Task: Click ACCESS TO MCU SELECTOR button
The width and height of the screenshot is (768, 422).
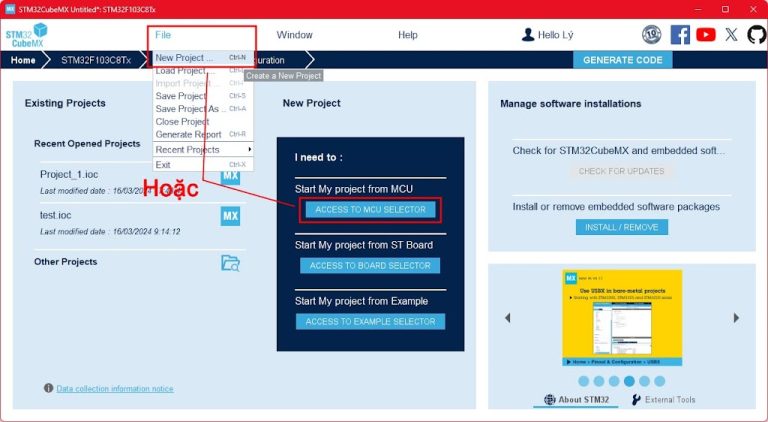Action: (x=370, y=210)
